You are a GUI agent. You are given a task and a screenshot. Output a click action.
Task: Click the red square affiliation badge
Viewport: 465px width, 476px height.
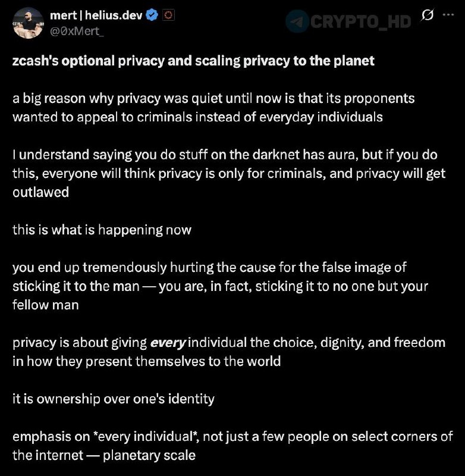(168, 16)
